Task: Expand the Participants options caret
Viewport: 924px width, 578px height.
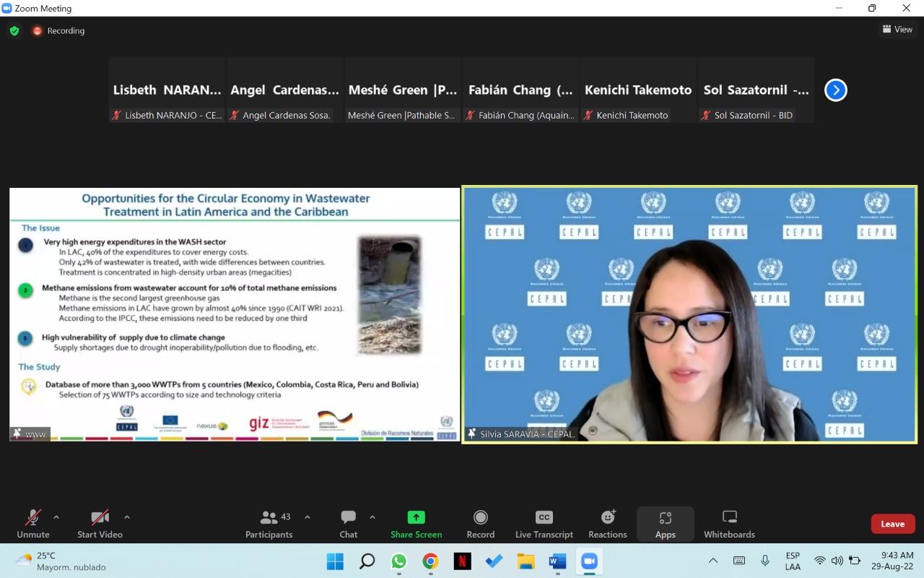Action: point(308,517)
